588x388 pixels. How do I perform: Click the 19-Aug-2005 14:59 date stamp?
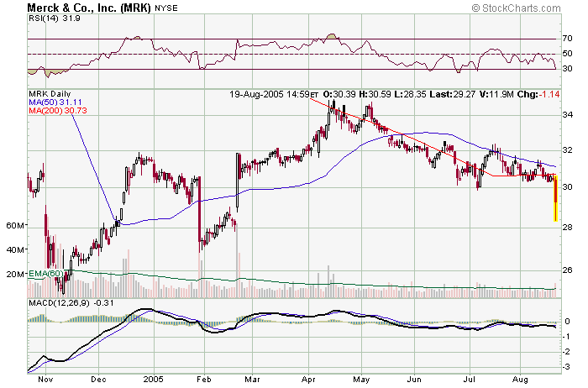(274, 94)
